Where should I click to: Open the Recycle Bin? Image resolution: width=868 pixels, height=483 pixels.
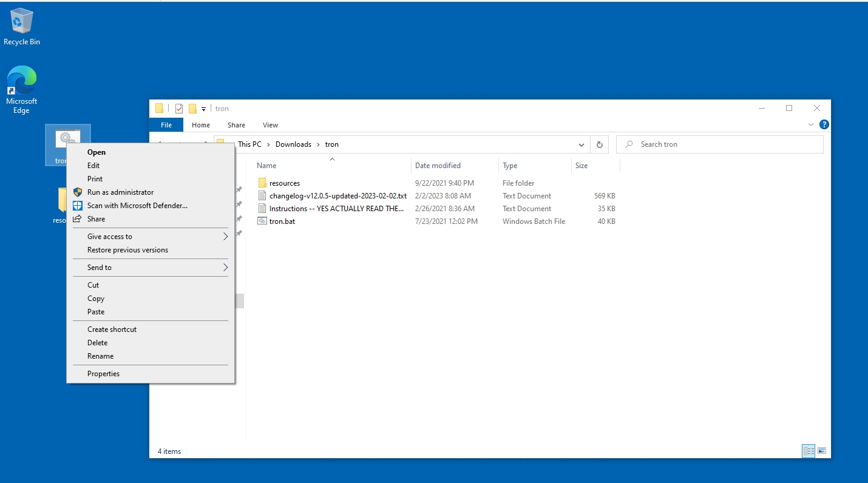(x=22, y=24)
